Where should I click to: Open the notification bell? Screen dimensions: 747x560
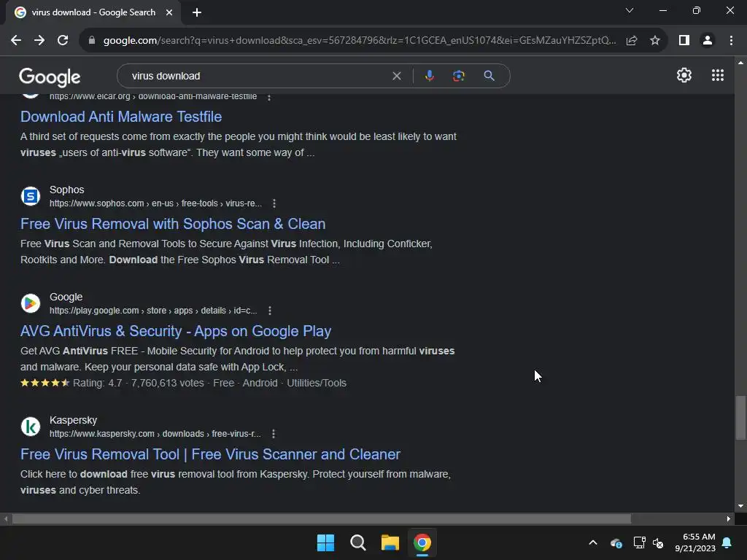click(x=727, y=542)
